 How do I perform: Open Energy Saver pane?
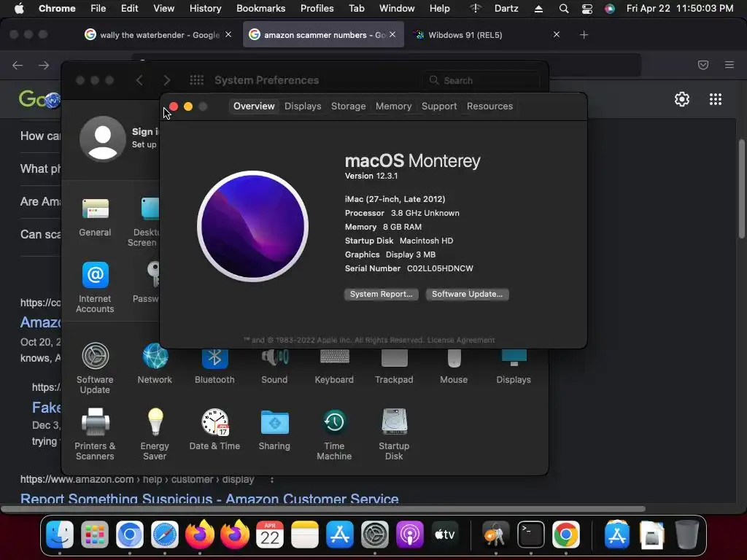coord(155,434)
